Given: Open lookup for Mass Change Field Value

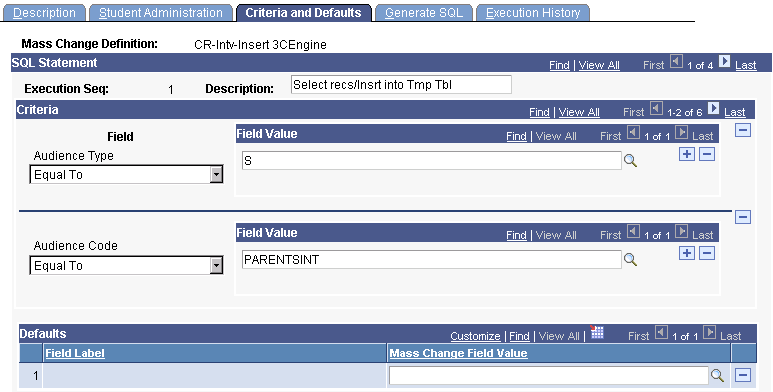Looking at the screenshot, I should coord(717,376).
